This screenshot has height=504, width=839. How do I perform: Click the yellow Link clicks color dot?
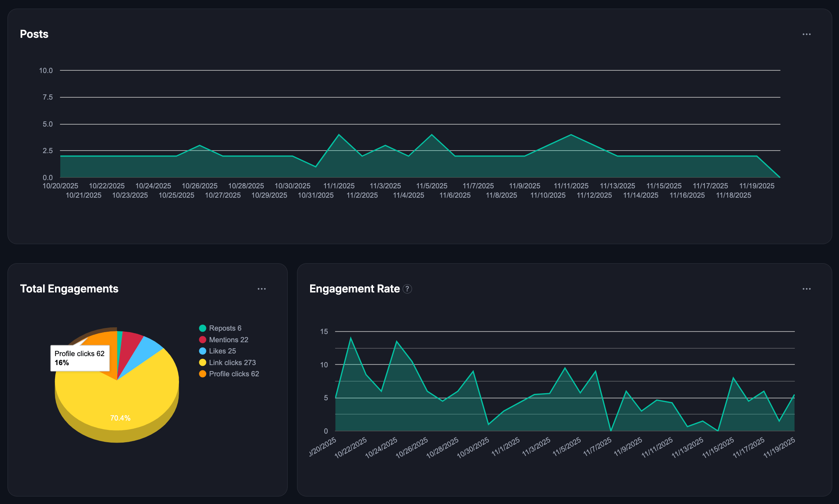tap(203, 362)
